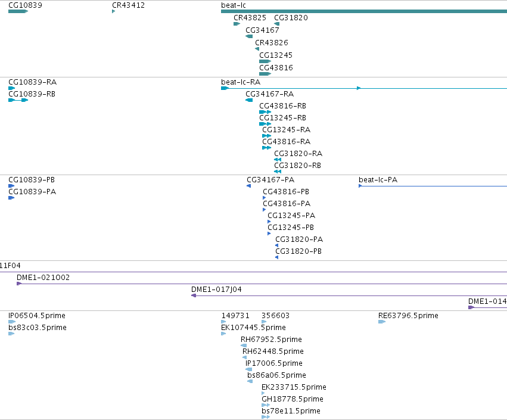Click the CG43816-PB protein label

286,192
